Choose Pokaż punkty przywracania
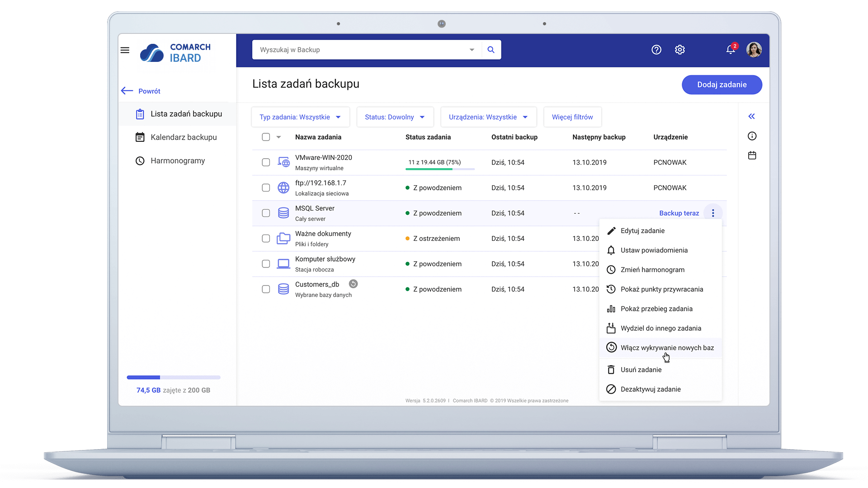This screenshot has width=868, height=488. coord(660,289)
